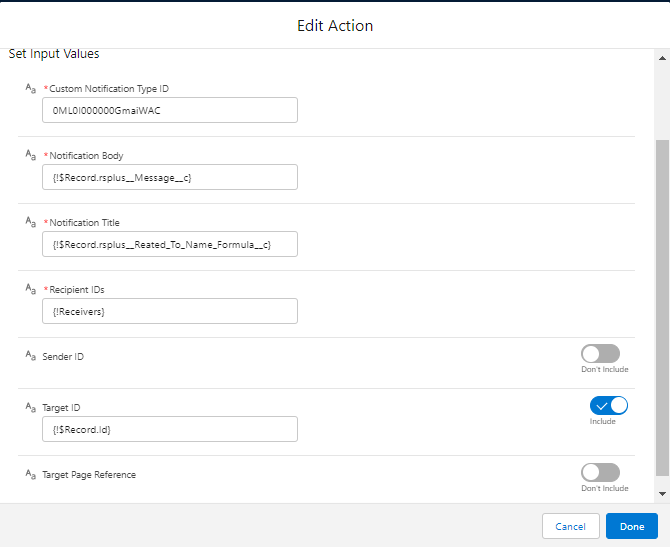
Task: Click the text-type icon beside Sender ID
Action: pos(31,357)
